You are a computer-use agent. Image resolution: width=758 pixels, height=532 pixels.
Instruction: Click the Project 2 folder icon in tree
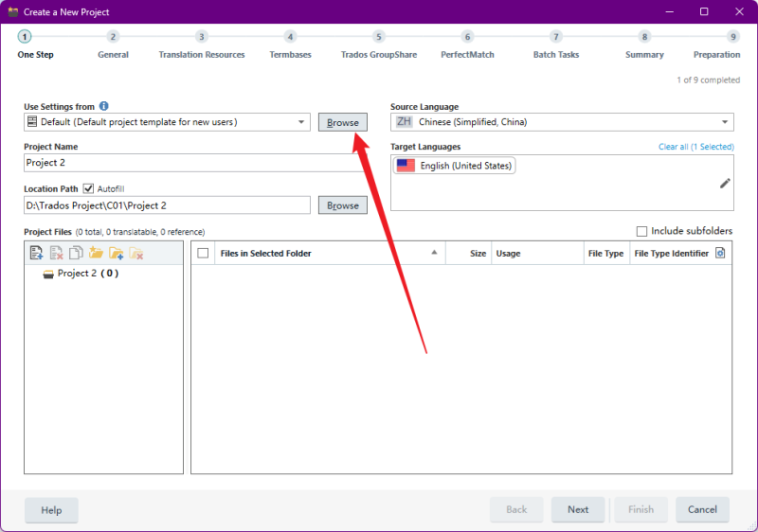[48, 274]
